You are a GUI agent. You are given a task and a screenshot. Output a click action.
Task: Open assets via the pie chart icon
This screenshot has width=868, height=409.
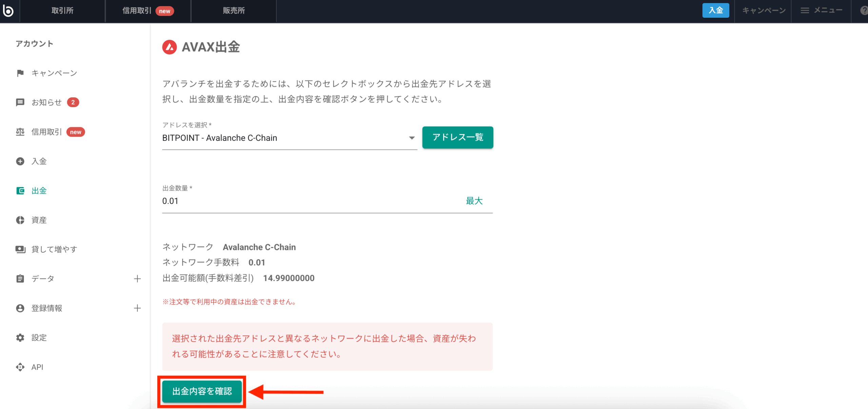click(x=20, y=220)
